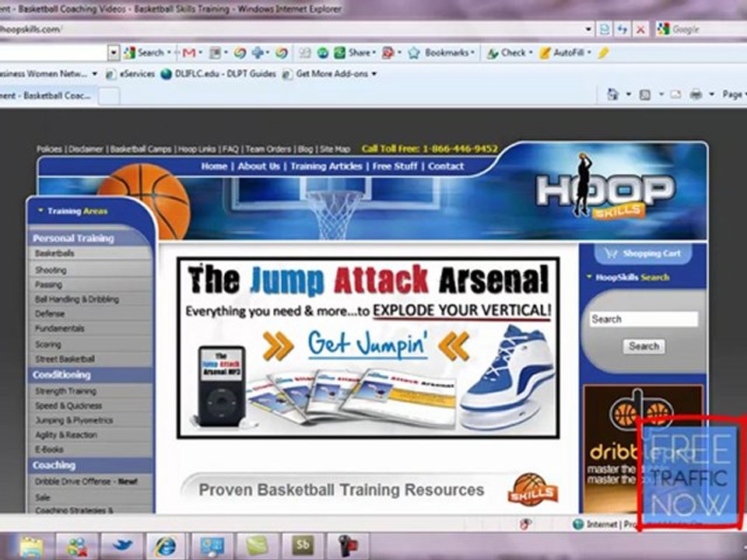Click the blue plus icon on the Google toolbar

tap(258, 53)
